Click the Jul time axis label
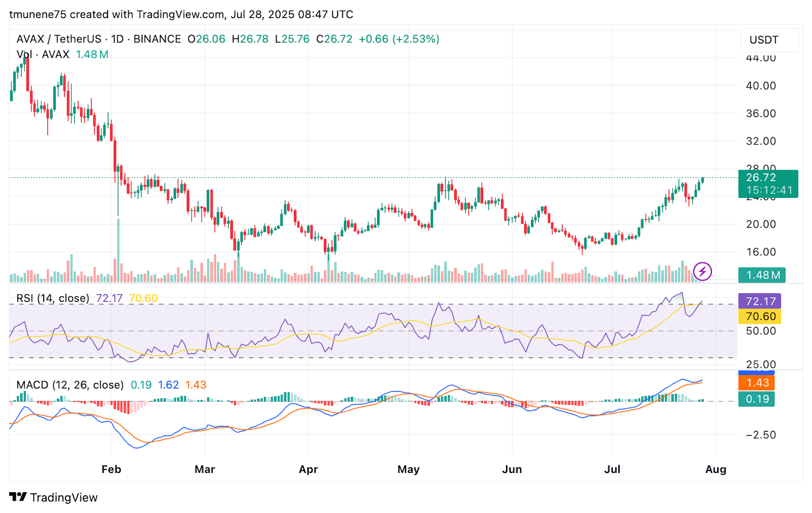 [x=613, y=469]
